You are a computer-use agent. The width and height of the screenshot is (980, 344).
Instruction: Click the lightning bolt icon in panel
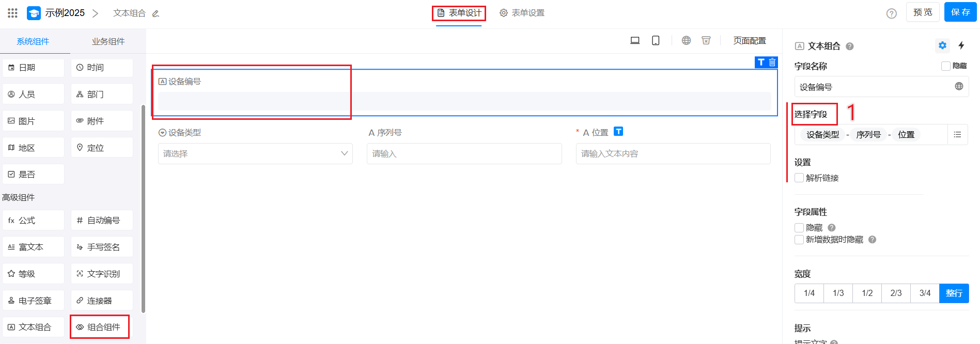pos(961,45)
